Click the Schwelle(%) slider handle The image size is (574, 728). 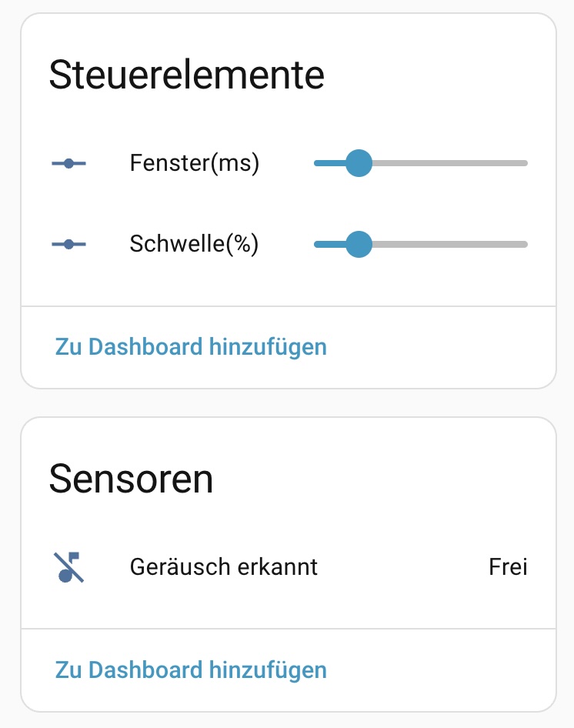[x=359, y=245]
